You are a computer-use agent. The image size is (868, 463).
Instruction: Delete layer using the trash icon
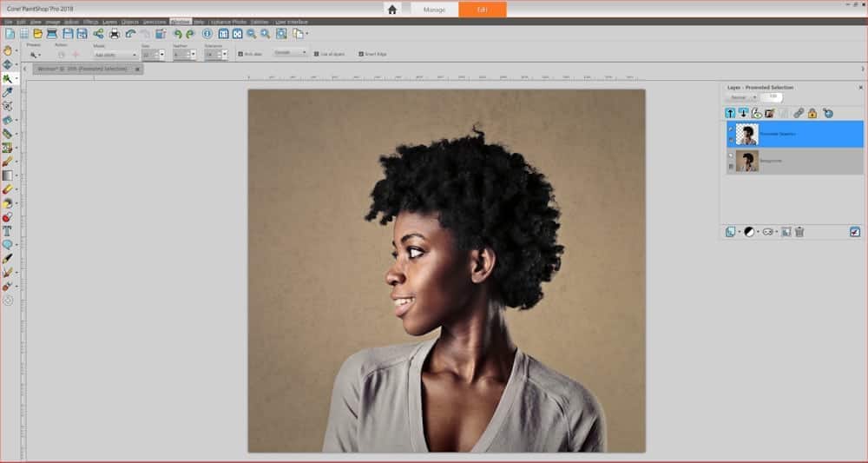[x=799, y=232]
